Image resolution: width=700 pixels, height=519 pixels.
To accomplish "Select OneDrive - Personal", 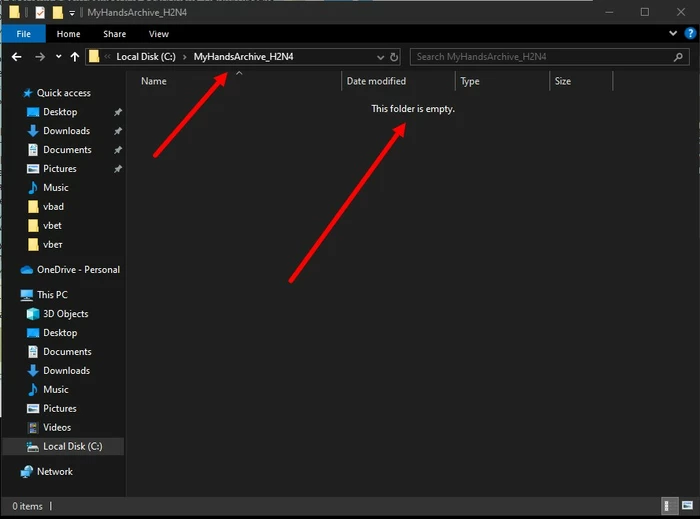I will point(78,270).
